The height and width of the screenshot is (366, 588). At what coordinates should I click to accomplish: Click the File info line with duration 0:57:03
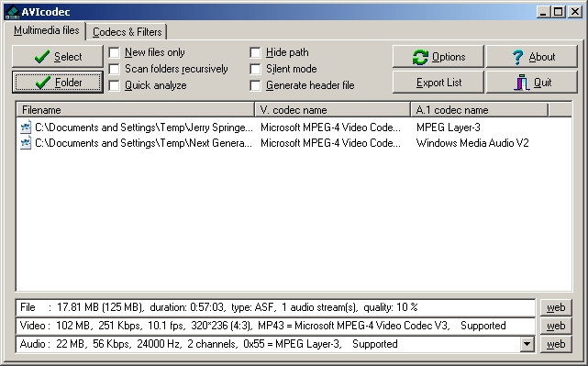pyautogui.click(x=275, y=307)
